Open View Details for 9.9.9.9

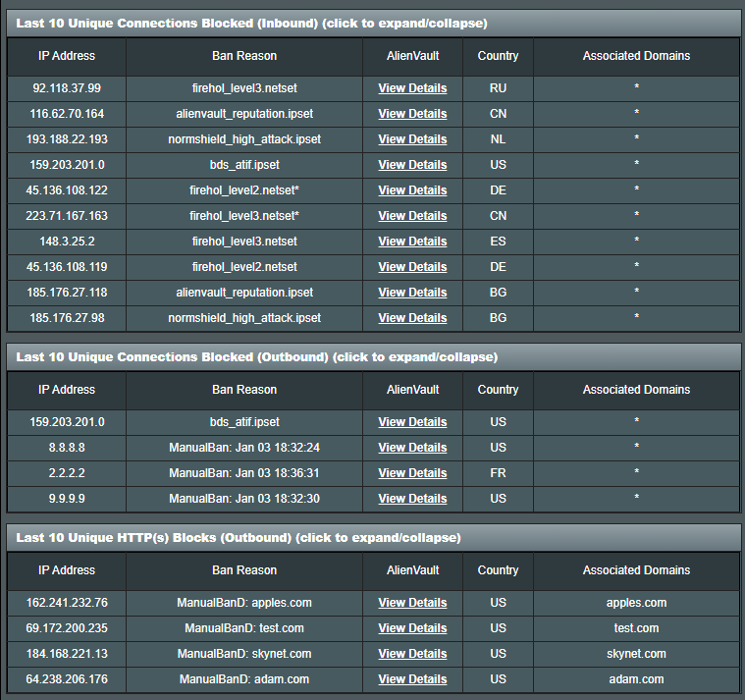[x=412, y=499]
